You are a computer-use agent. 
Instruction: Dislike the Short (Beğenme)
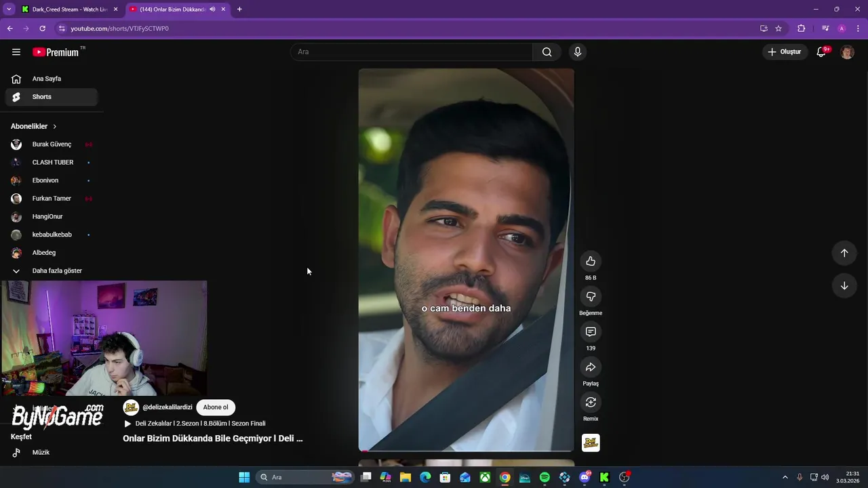click(591, 297)
